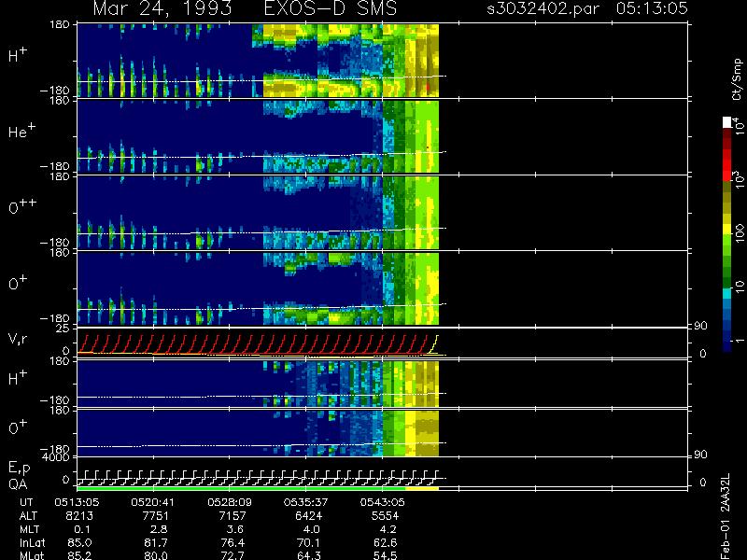Click InLat value '62.6'
This screenshot has width=747, height=560.
tap(385, 543)
